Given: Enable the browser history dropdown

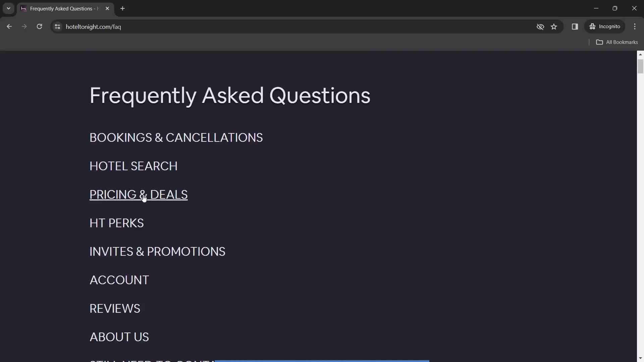Looking at the screenshot, I should point(8,8).
